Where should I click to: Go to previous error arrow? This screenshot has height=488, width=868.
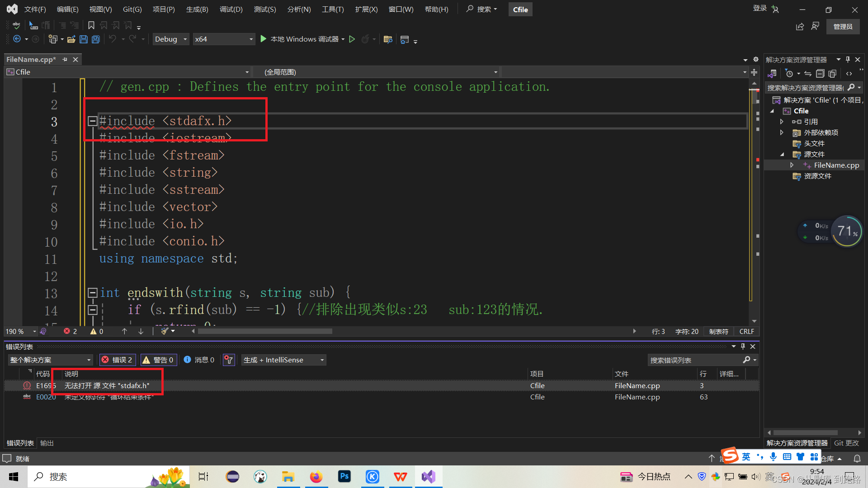[x=124, y=331]
